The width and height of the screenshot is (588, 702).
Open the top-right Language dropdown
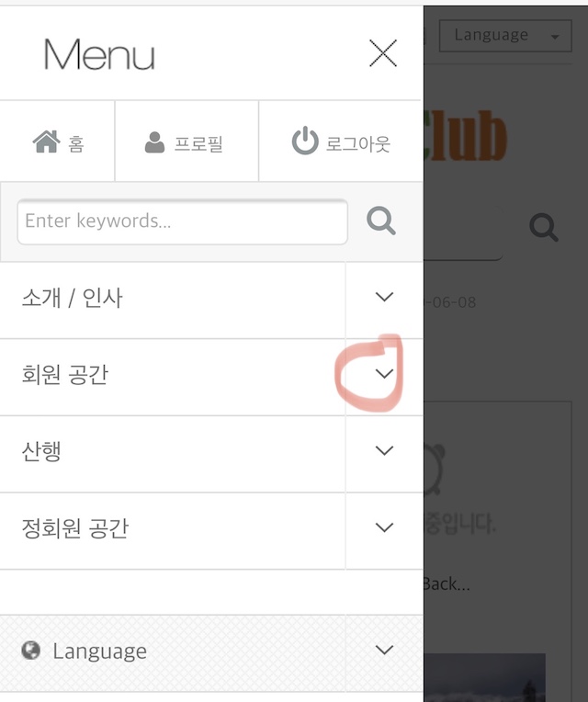tap(505, 36)
